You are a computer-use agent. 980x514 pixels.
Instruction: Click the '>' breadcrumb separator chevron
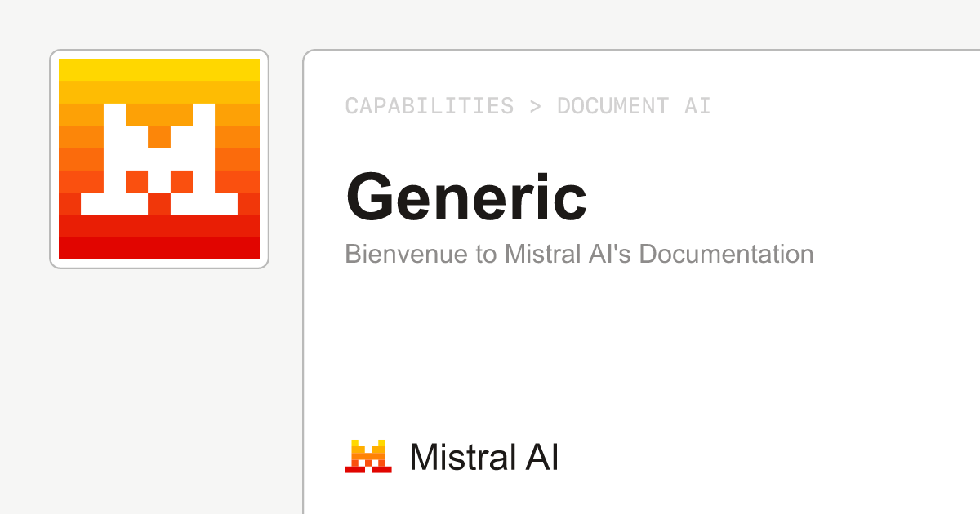[537, 105]
